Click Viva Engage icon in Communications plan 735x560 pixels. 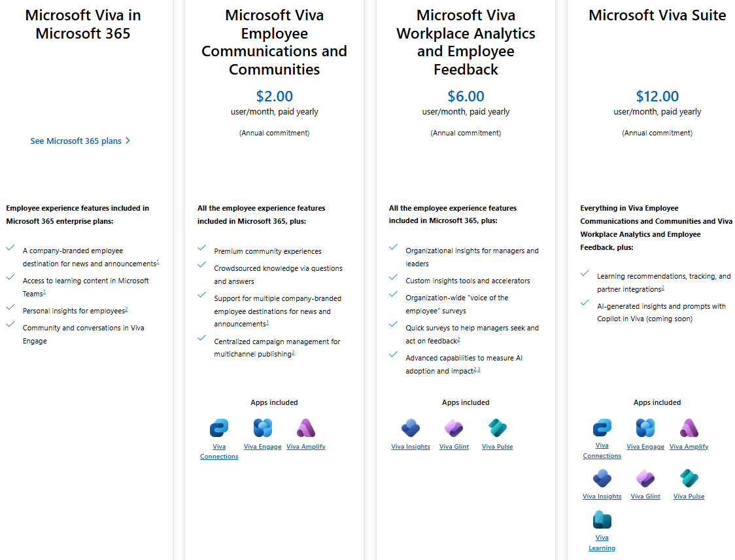pos(263,429)
